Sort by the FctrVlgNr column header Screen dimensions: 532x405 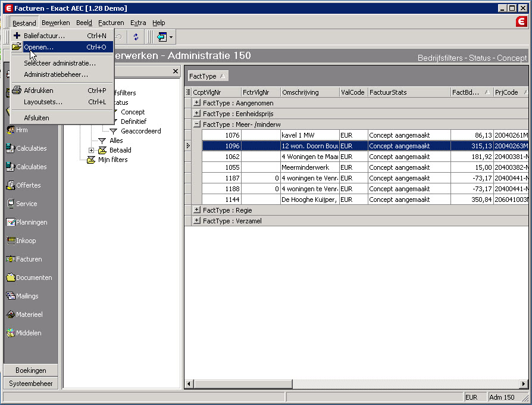click(x=261, y=92)
